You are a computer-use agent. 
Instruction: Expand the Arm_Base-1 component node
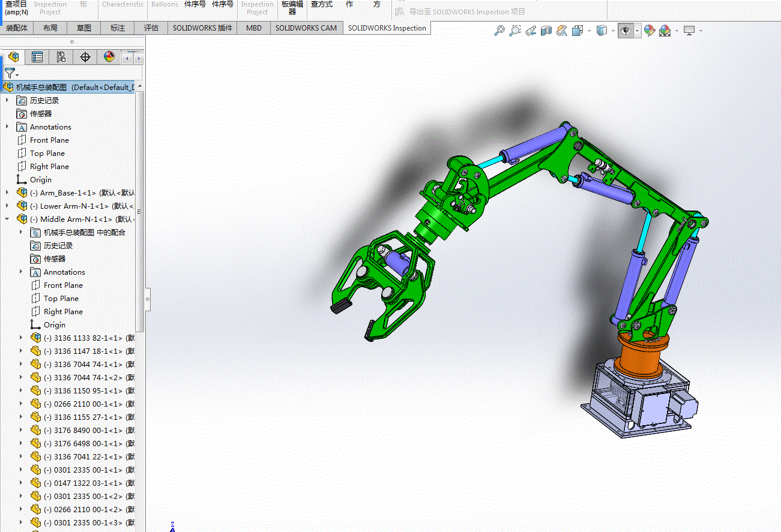(x=7, y=193)
